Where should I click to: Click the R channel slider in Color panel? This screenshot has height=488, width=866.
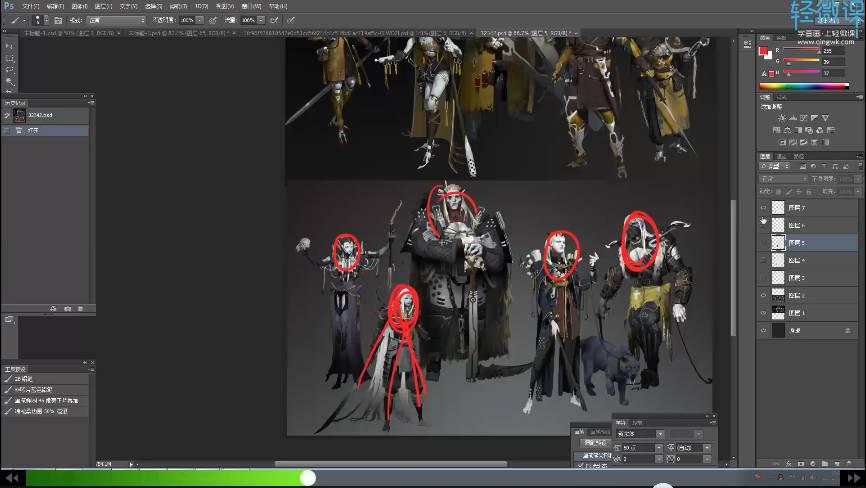(x=801, y=50)
